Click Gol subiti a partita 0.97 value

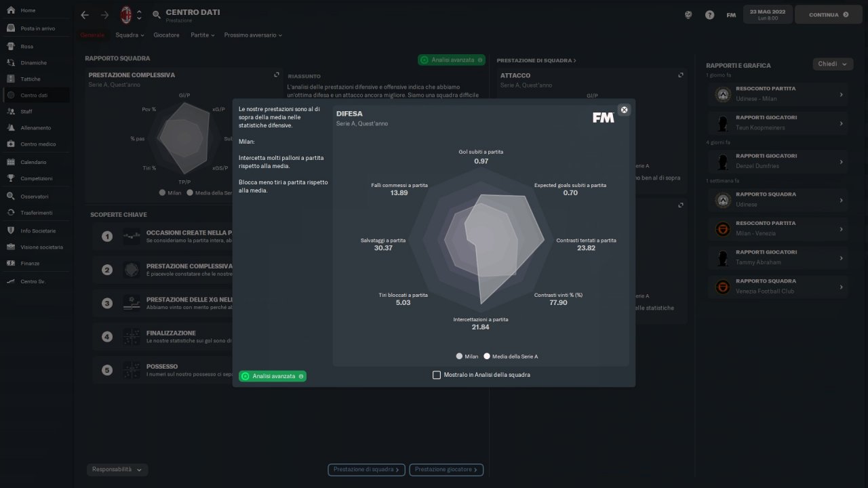[481, 161]
